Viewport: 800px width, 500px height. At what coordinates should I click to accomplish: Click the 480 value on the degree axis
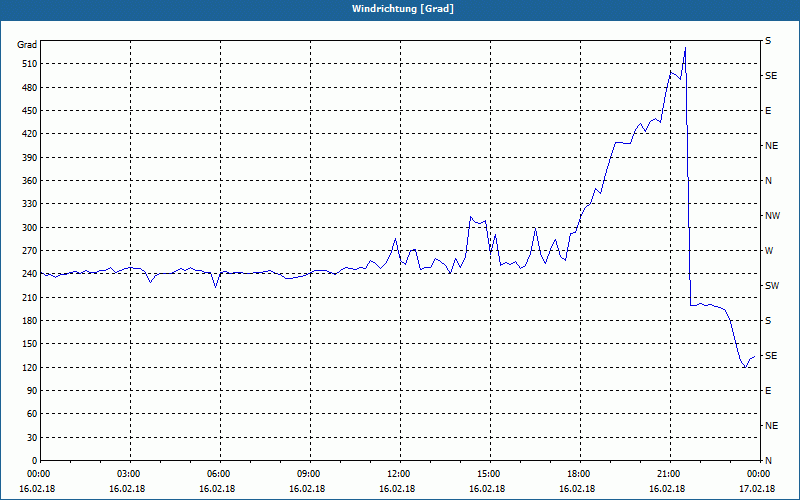(x=30, y=88)
